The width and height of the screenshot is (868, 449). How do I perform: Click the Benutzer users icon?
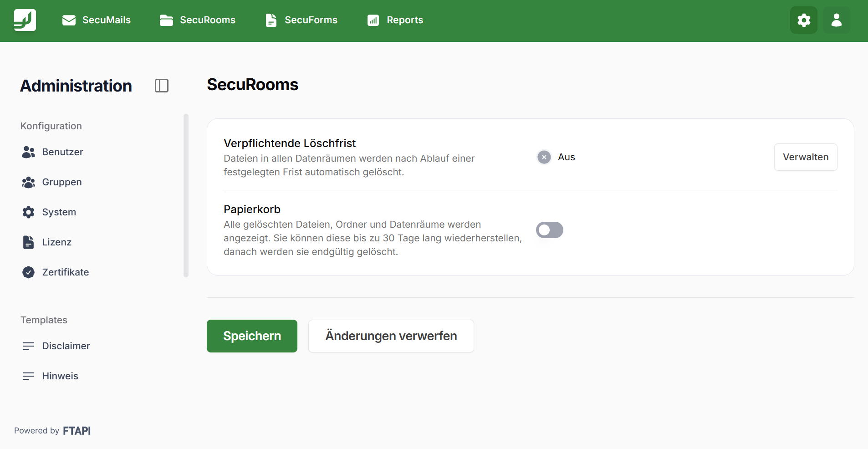[x=28, y=152]
